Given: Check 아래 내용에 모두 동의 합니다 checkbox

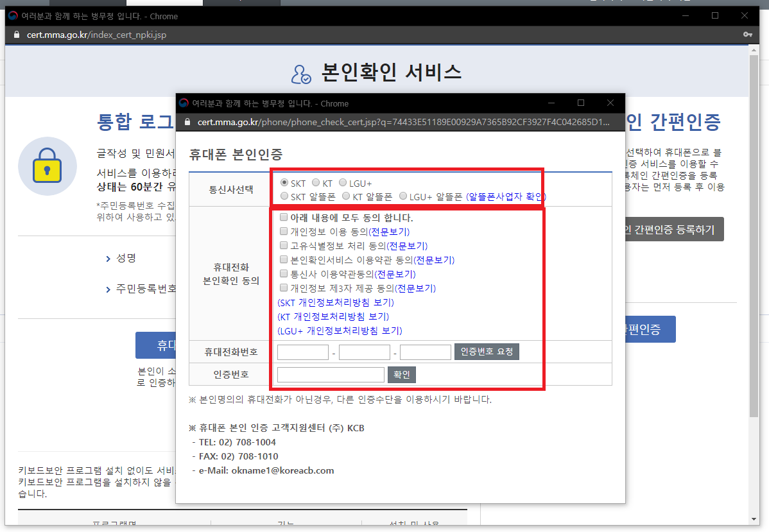Looking at the screenshot, I should 284,218.
